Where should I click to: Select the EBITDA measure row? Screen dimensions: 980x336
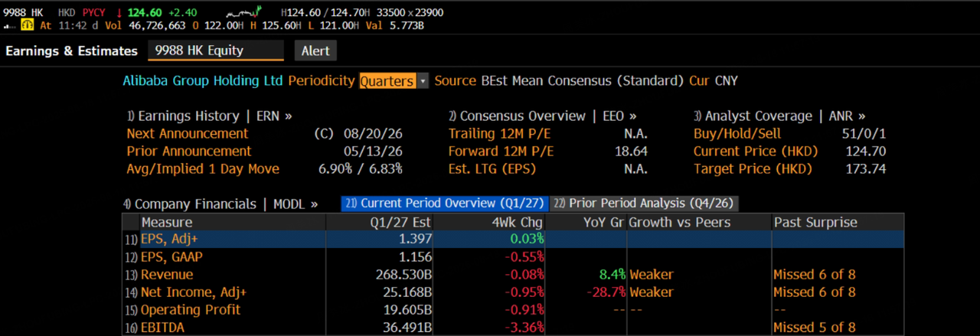click(513, 327)
